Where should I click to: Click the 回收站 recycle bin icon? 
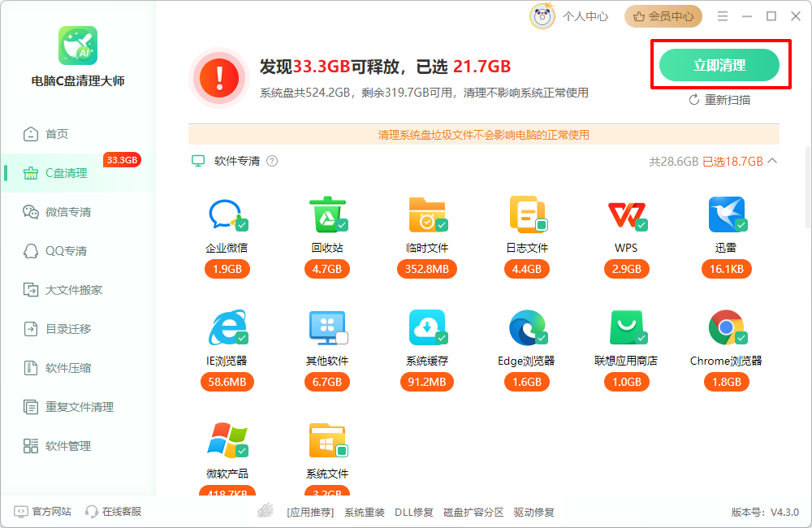(328, 214)
